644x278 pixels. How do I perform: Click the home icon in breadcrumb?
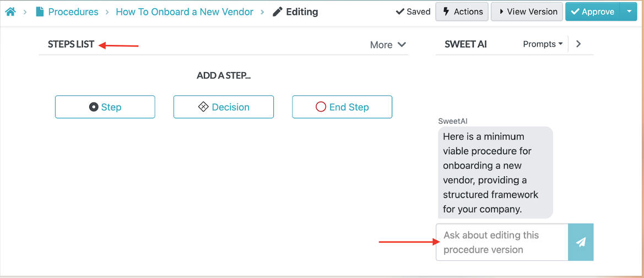pos(10,12)
